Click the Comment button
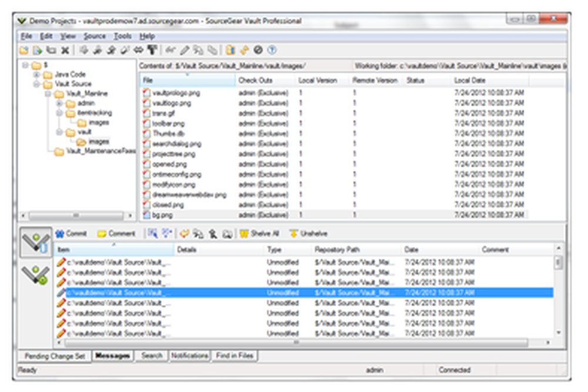The image size is (588, 392). (x=116, y=233)
